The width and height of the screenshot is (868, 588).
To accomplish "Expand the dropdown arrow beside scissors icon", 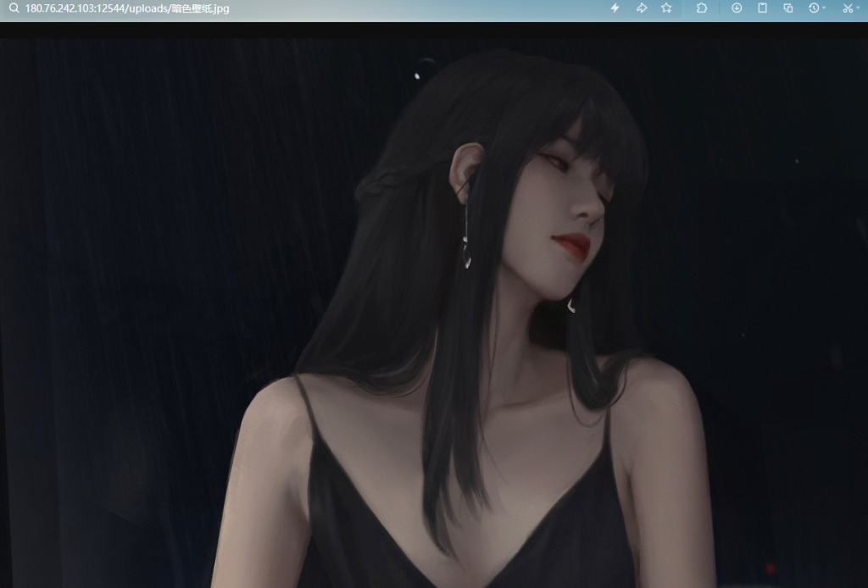I will [x=858, y=8].
